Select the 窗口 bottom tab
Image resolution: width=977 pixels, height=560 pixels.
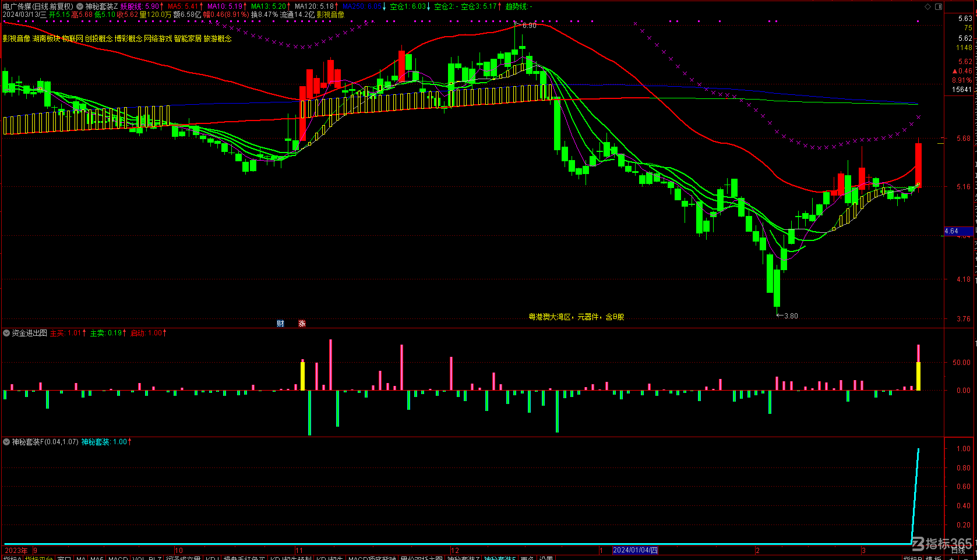point(64,558)
